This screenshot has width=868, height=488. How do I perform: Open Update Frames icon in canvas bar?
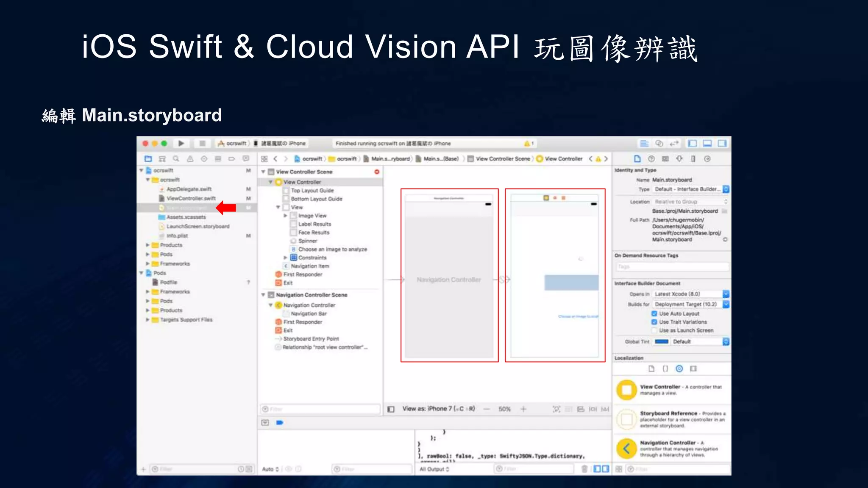pyautogui.click(x=556, y=409)
